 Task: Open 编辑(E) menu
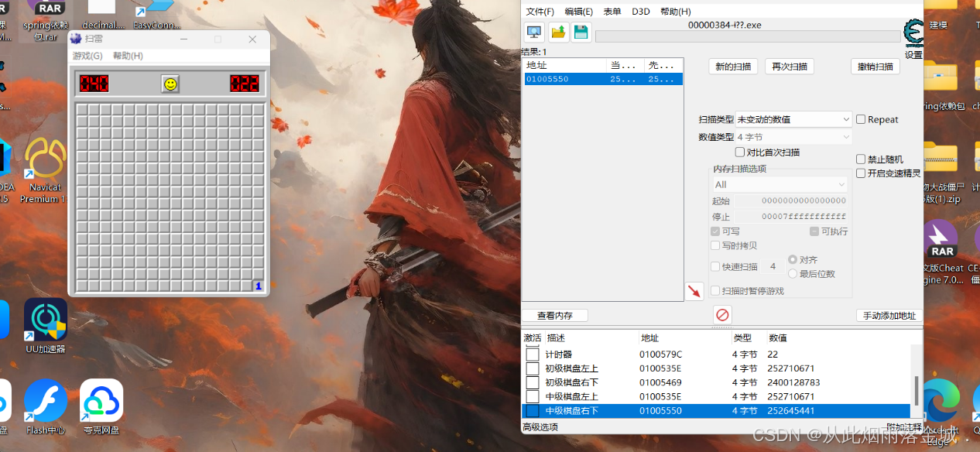(x=579, y=12)
